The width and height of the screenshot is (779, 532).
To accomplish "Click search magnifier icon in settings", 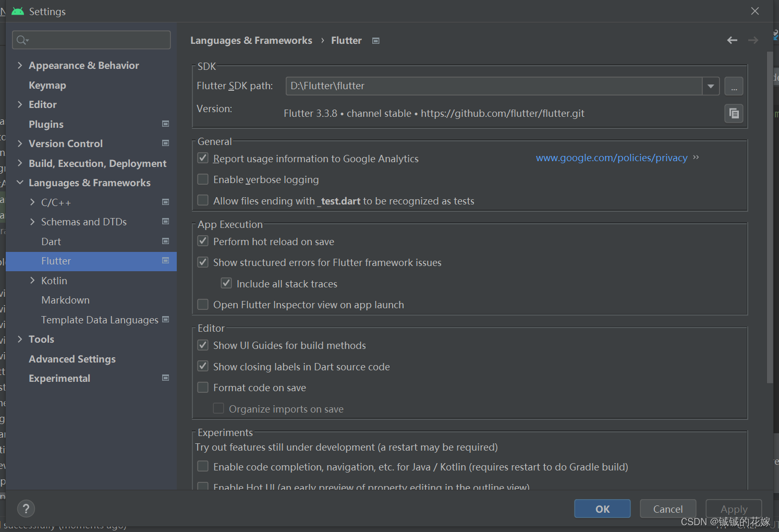I will [22, 40].
